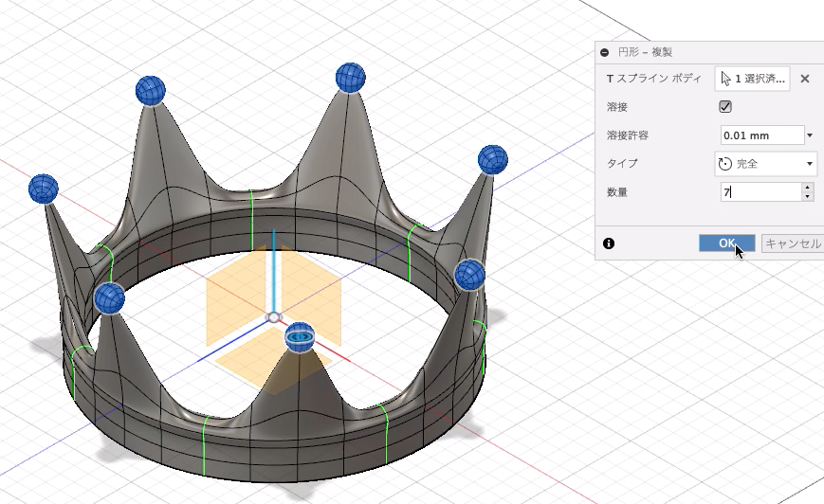Click the vertical blue axis manipulator arrow
824x504 pixels.
click(273, 269)
